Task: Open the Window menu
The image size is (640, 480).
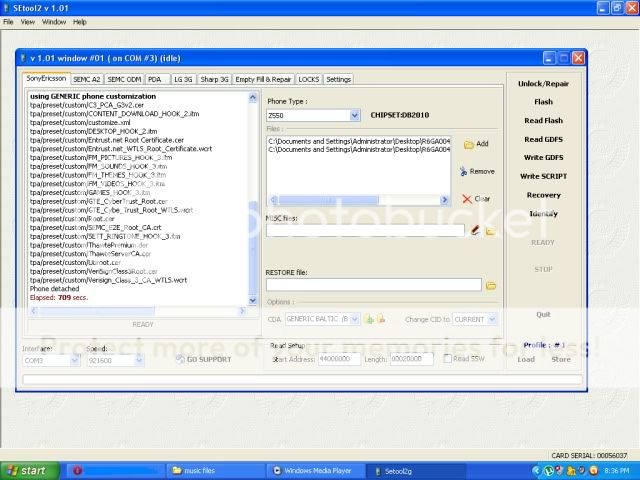Action: tap(54, 22)
